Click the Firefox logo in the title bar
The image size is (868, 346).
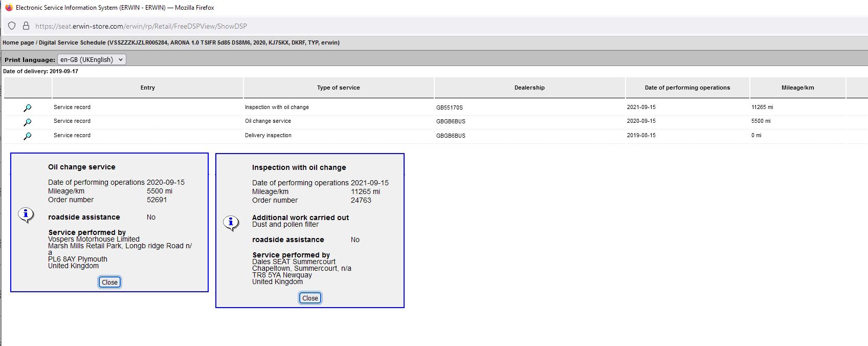(x=9, y=8)
